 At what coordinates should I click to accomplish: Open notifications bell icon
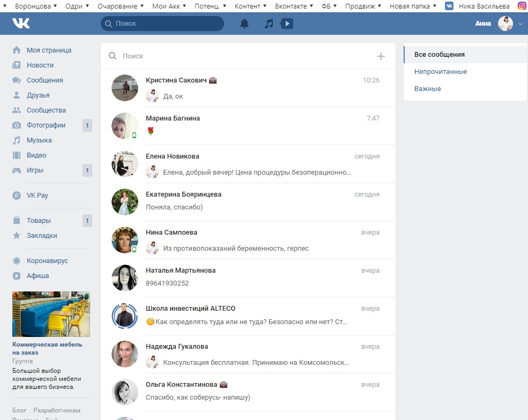pyautogui.click(x=244, y=24)
